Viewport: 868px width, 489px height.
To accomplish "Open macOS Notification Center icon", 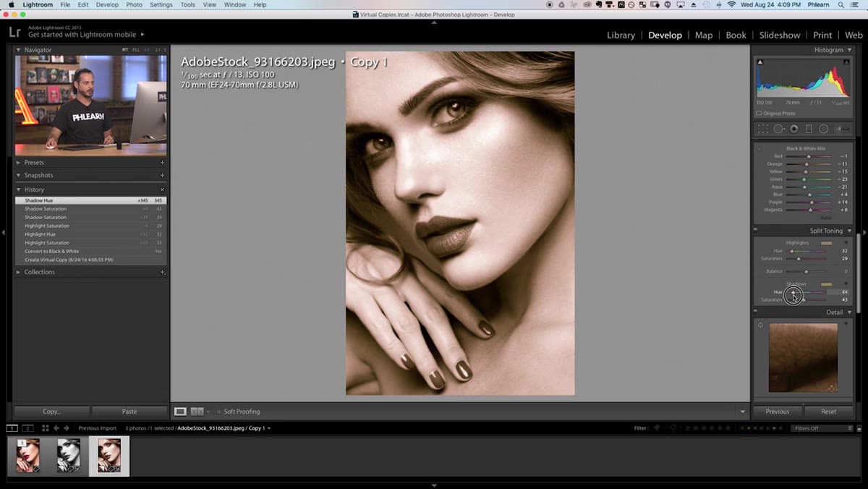I will (856, 4).
